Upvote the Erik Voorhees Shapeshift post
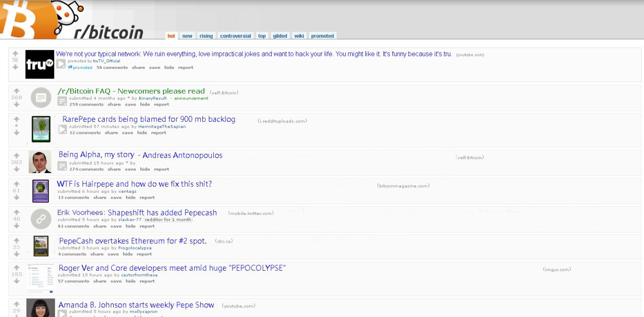This screenshot has width=644, height=317. coord(16,212)
